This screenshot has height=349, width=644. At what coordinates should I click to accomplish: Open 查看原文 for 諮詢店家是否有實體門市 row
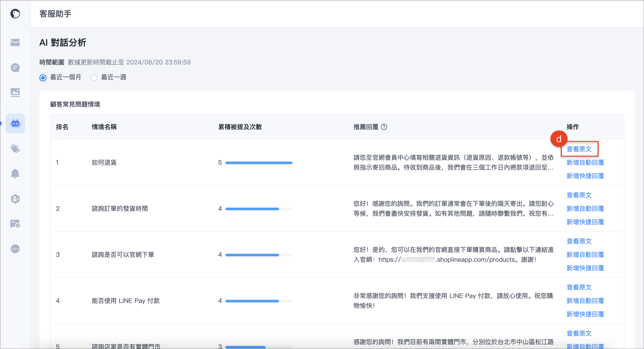pos(579,333)
